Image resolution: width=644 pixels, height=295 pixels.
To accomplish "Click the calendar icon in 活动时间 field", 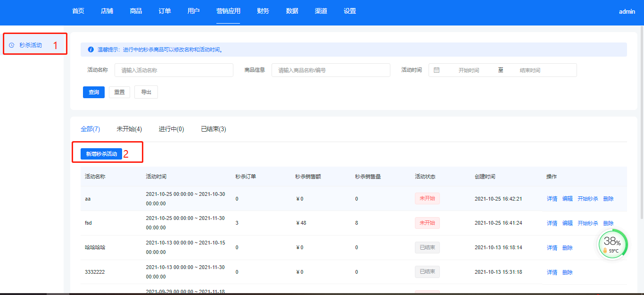I will tap(437, 70).
